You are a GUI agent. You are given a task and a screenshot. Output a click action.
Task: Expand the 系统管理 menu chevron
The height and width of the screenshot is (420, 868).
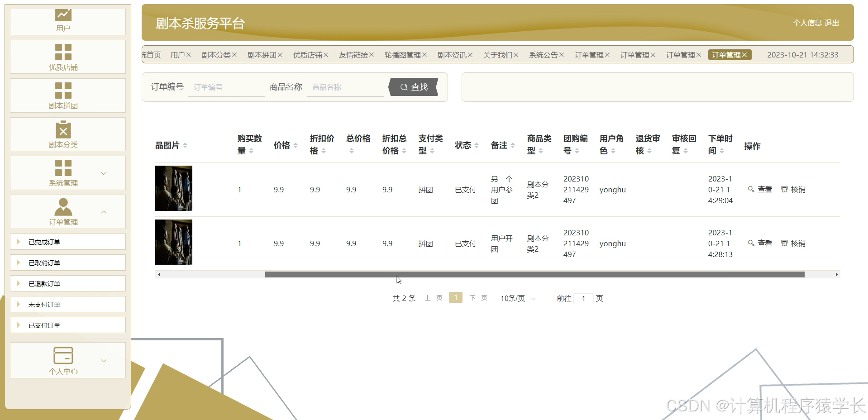pos(104,173)
